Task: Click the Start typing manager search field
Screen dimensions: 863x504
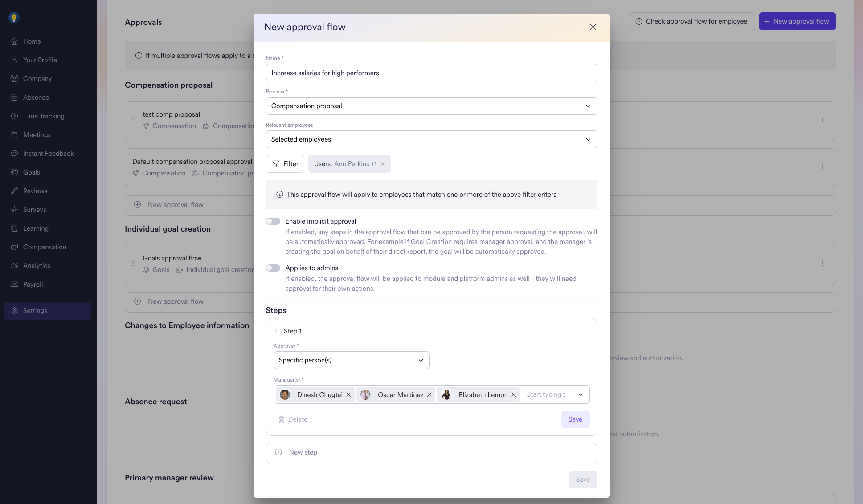Action: click(546, 394)
